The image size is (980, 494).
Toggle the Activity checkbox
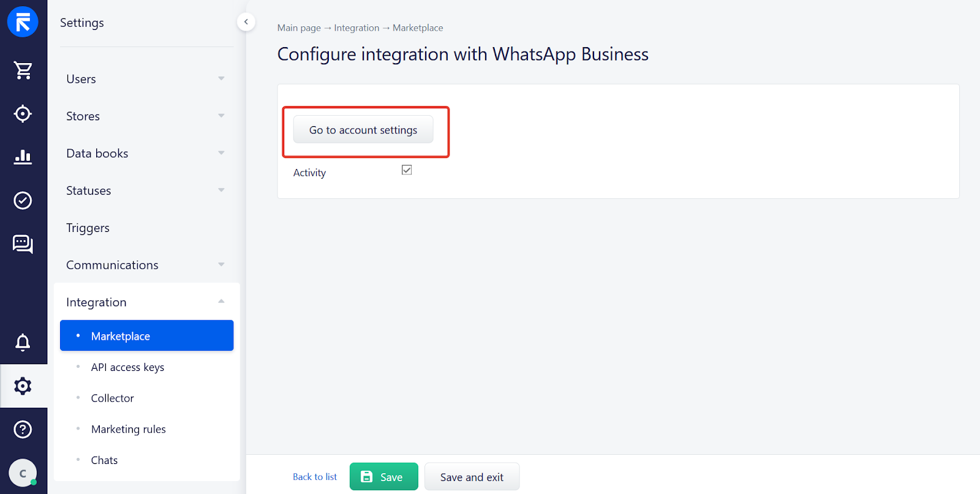(x=407, y=170)
